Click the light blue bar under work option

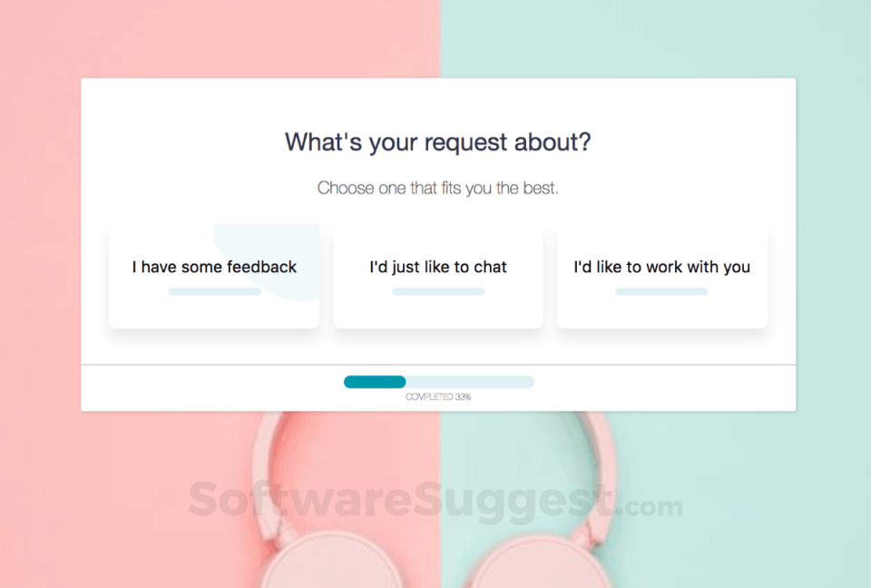click(661, 291)
